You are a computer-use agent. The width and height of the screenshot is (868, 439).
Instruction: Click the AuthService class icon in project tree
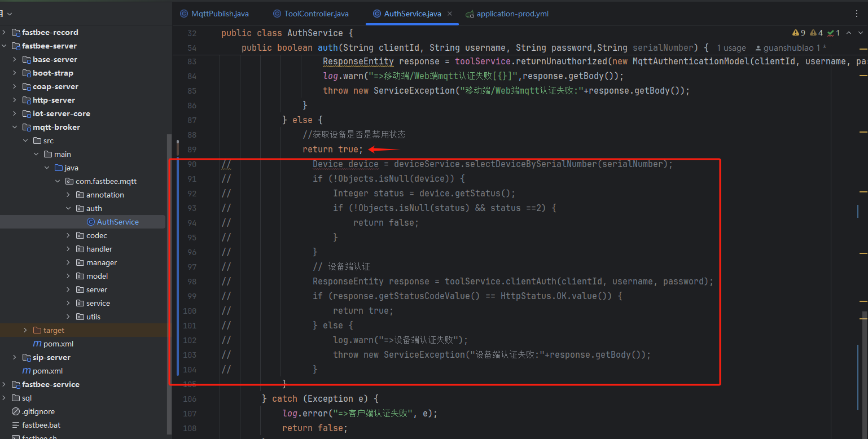[90, 222]
